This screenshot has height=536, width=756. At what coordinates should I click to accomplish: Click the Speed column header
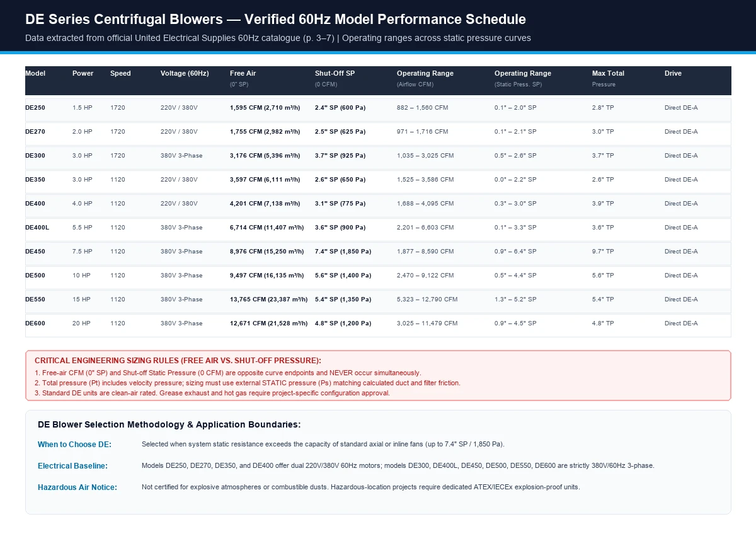pyautogui.click(x=120, y=73)
